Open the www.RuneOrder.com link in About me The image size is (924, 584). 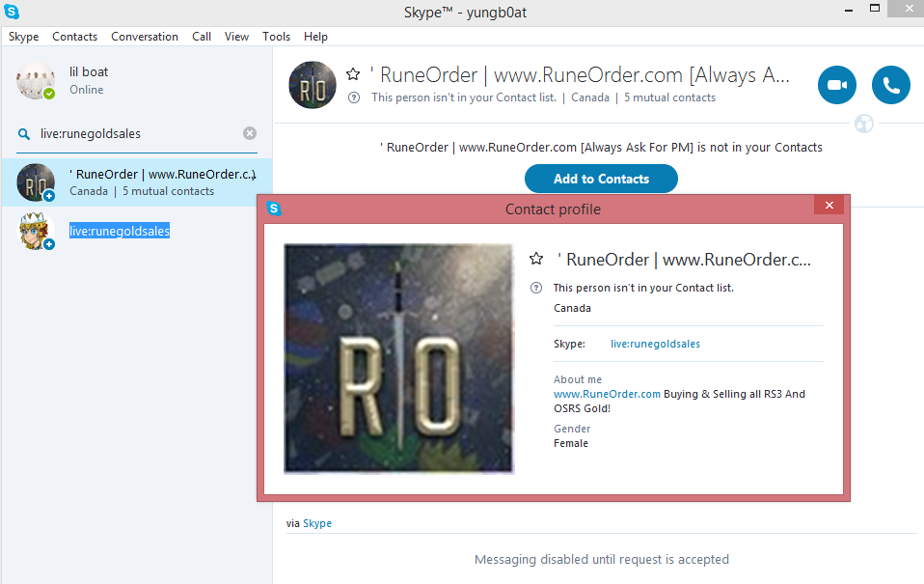coord(607,394)
